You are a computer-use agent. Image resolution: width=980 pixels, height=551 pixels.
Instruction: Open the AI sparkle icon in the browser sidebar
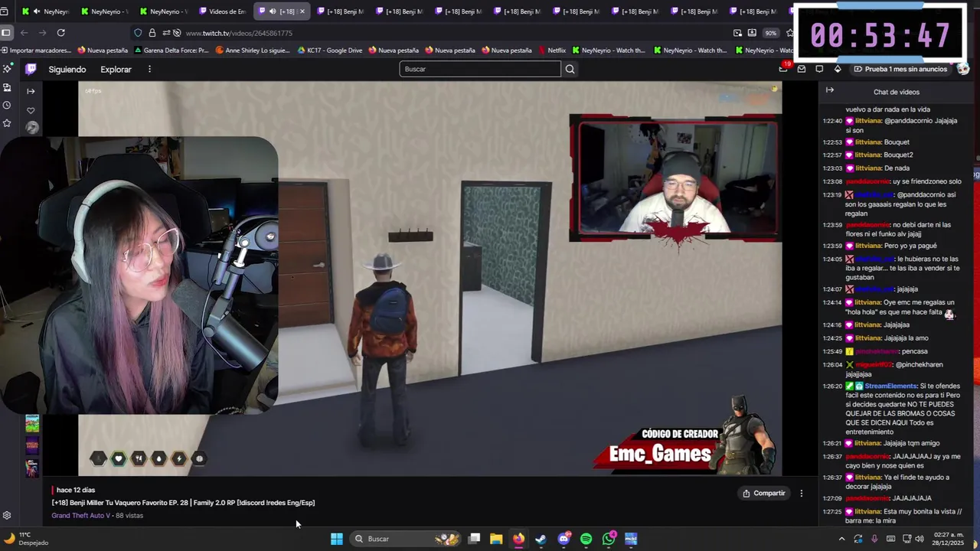7,69
